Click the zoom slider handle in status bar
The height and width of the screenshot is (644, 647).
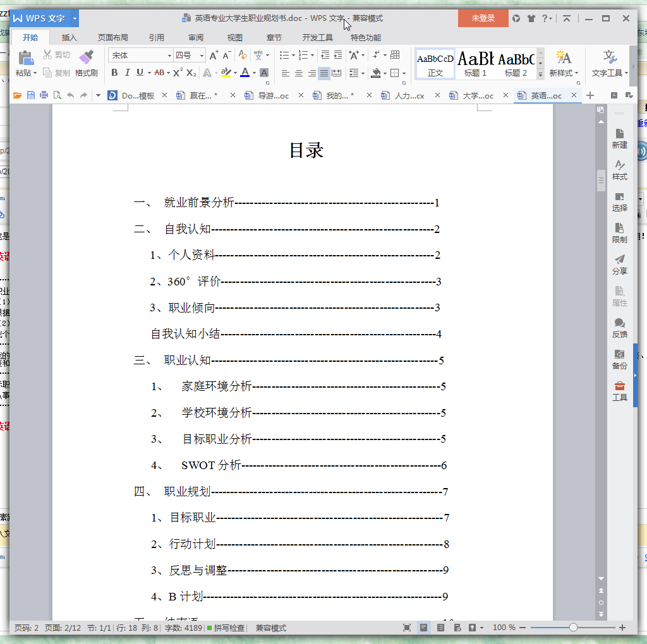click(x=573, y=628)
